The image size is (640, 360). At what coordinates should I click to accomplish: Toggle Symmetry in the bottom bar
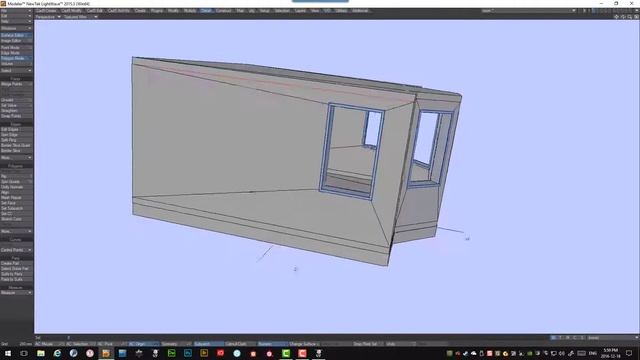tap(176, 344)
